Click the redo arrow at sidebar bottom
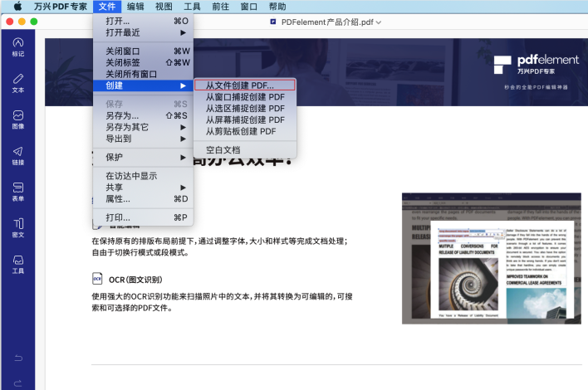Screen dimensions: 588x390 pyautogui.click(x=17, y=382)
